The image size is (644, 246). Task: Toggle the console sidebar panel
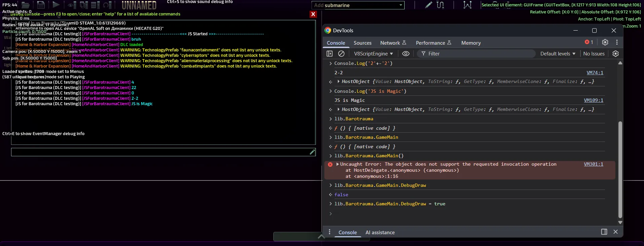[x=329, y=54]
